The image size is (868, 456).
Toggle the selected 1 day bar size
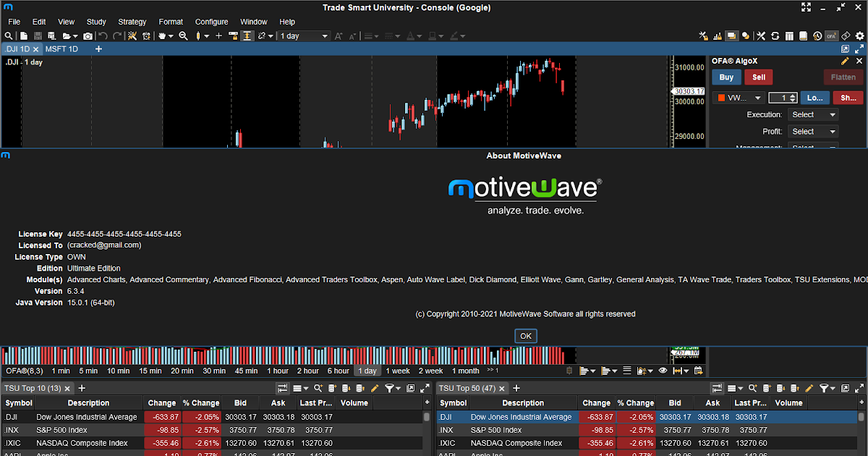(x=367, y=371)
